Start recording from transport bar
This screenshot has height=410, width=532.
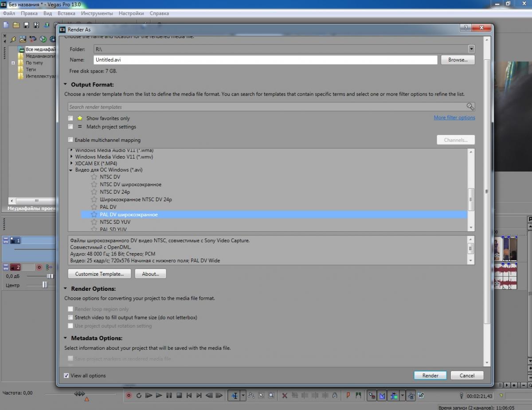tap(129, 395)
